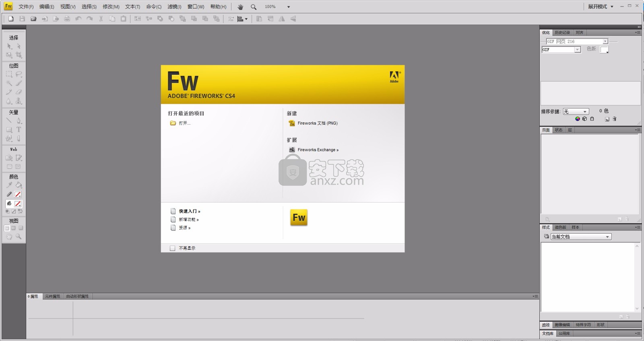Select the Paint Bucket tool
The height and width of the screenshot is (341, 644).
tap(19, 185)
